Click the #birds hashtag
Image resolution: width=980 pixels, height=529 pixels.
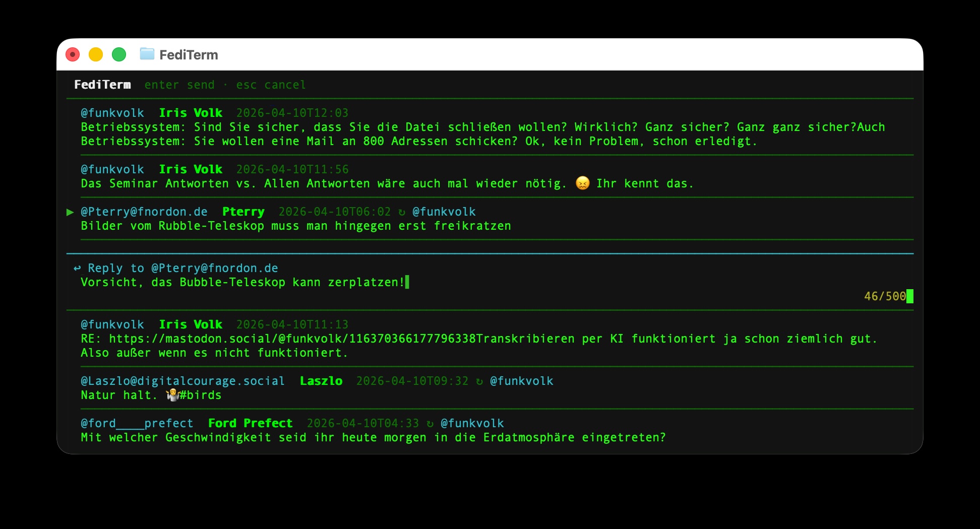coord(201,395)
